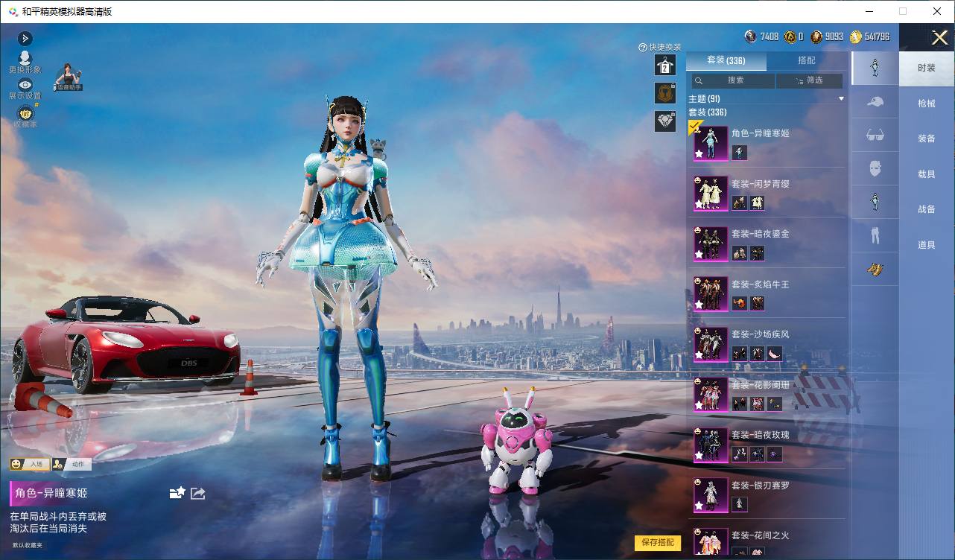Select the 套装-炙焰牛王 outfit thumbnail
Viewport: 955px width, 560px height.
coord(711,293)
